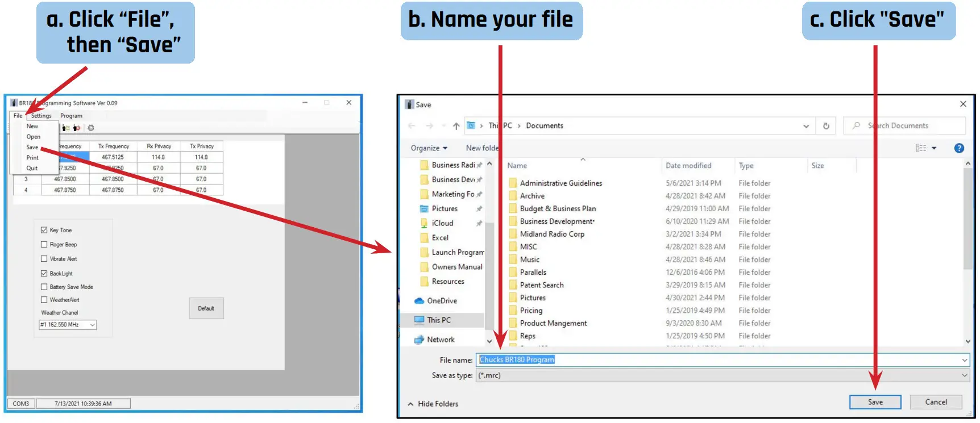Click the Reps folder icon
980x423 pixels.
click(513, 336)
